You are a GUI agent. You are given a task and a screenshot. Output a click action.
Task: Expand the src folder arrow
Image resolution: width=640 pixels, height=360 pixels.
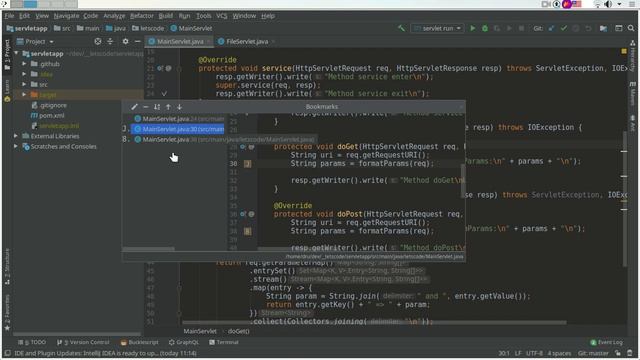(x=24, y=84)
